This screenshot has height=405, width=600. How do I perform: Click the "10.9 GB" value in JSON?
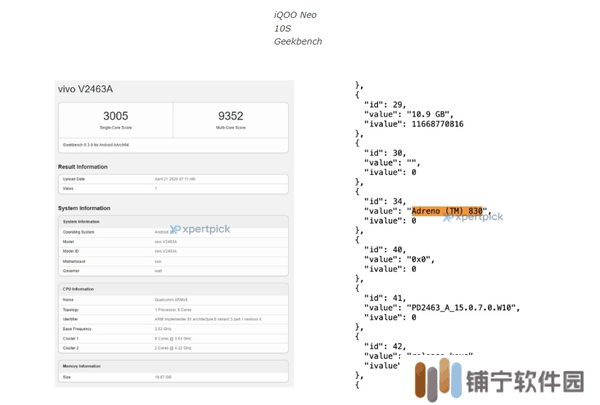pos(430,114)
